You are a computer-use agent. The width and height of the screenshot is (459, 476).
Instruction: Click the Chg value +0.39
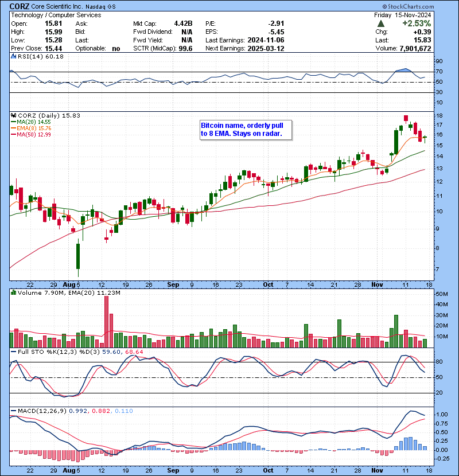point(422,32)
